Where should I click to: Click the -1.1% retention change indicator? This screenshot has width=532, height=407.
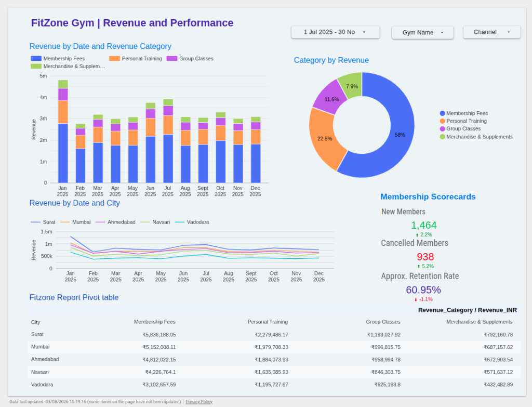point(423,299)
